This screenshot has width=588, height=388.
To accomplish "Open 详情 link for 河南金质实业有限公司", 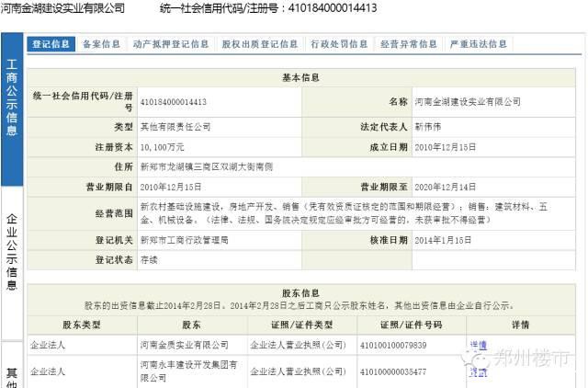I will 479,345.
